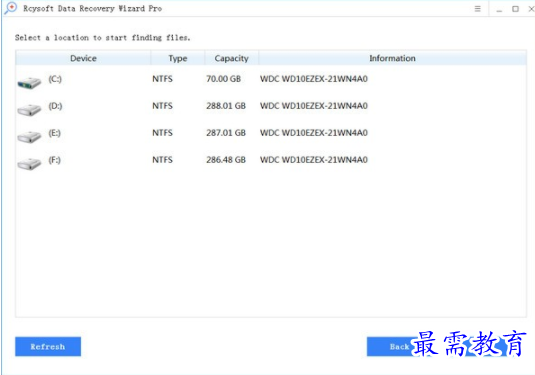535x375 pixels.
Task: Click the 287.01 GB capacity cell
Action: [226, 133]
